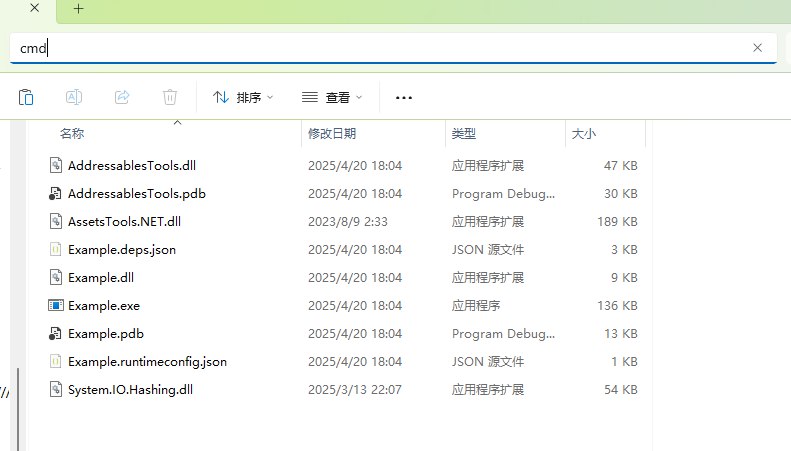Click the AddressablesTools.dll file icon

[x=56, y=165]
